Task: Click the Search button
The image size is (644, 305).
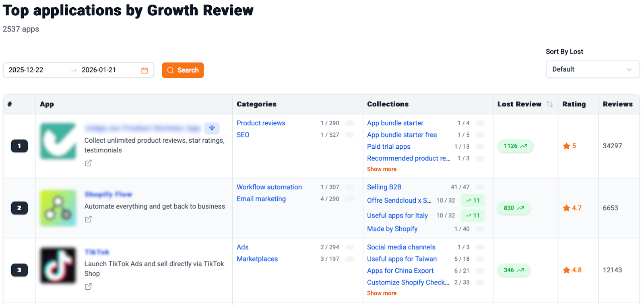Action: pyautogui.click(x=183, y=70)
